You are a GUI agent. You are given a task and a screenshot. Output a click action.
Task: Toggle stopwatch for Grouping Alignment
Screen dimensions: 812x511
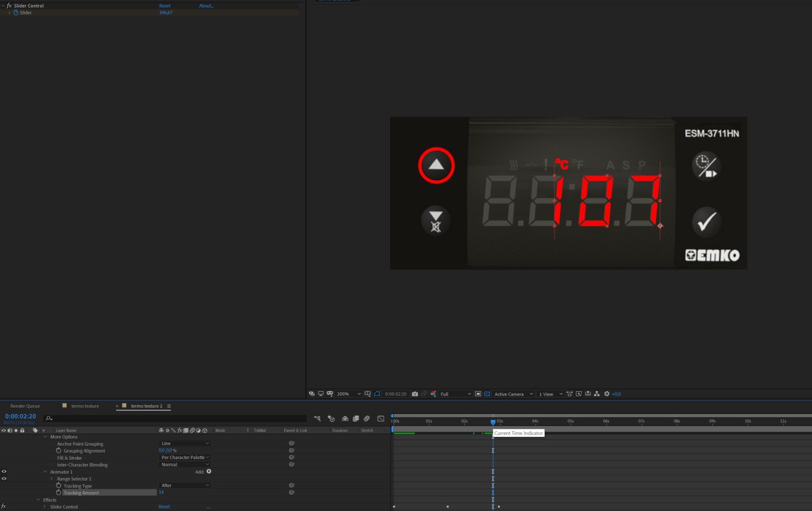(58, 450)
